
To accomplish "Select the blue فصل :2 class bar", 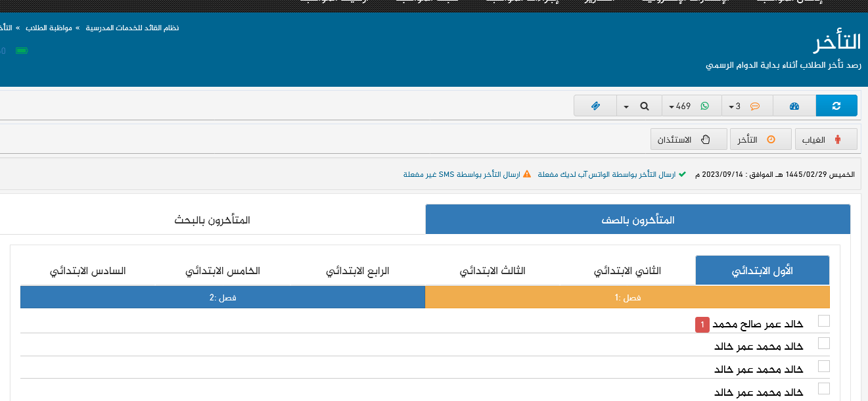I will point(223,298).
